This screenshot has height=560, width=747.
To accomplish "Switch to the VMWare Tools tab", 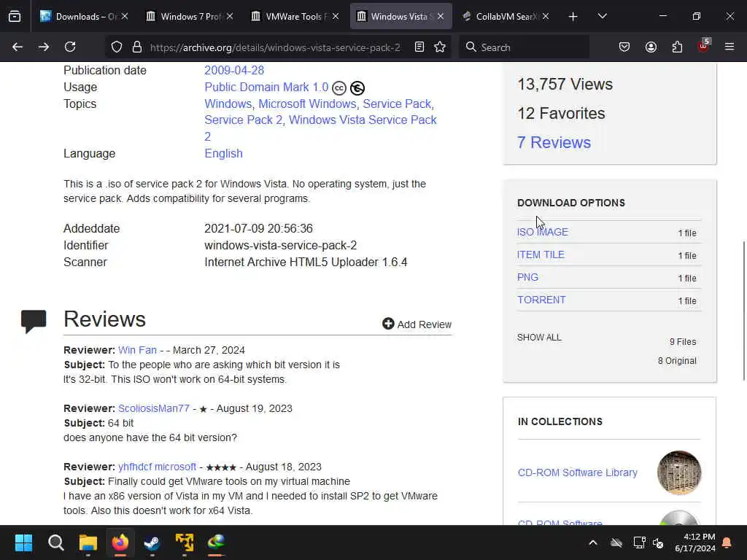I will pyautogui.click(x=295, y=17).
